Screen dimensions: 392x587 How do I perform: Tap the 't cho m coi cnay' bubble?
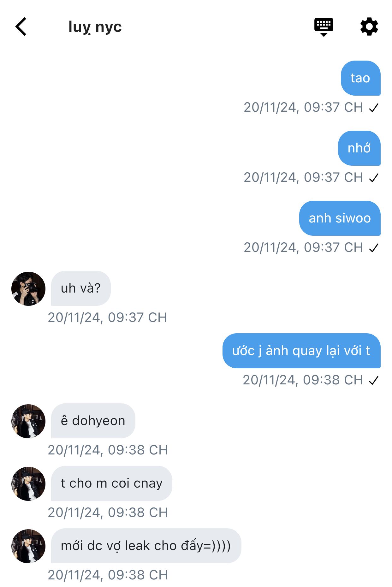click(x=112, y=483)
